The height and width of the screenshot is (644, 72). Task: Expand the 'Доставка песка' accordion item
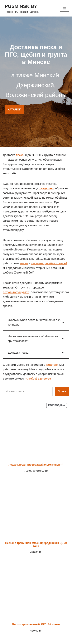[36, 352]
